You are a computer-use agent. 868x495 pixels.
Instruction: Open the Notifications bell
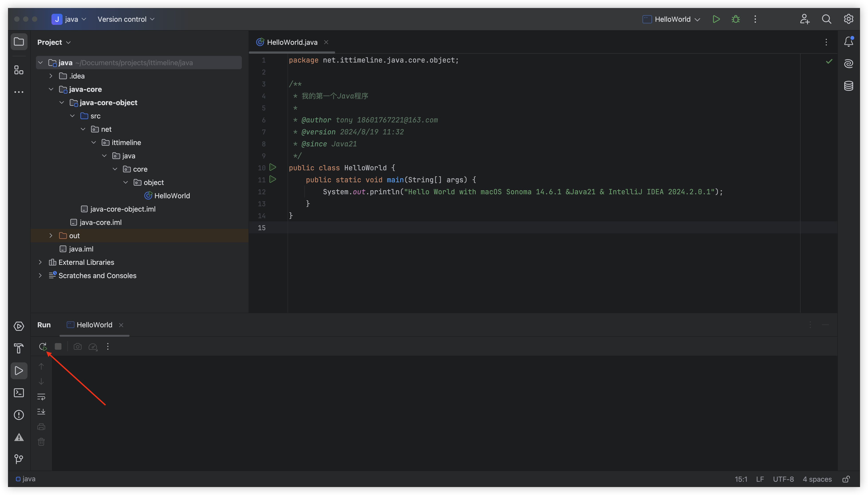point(848,41)
